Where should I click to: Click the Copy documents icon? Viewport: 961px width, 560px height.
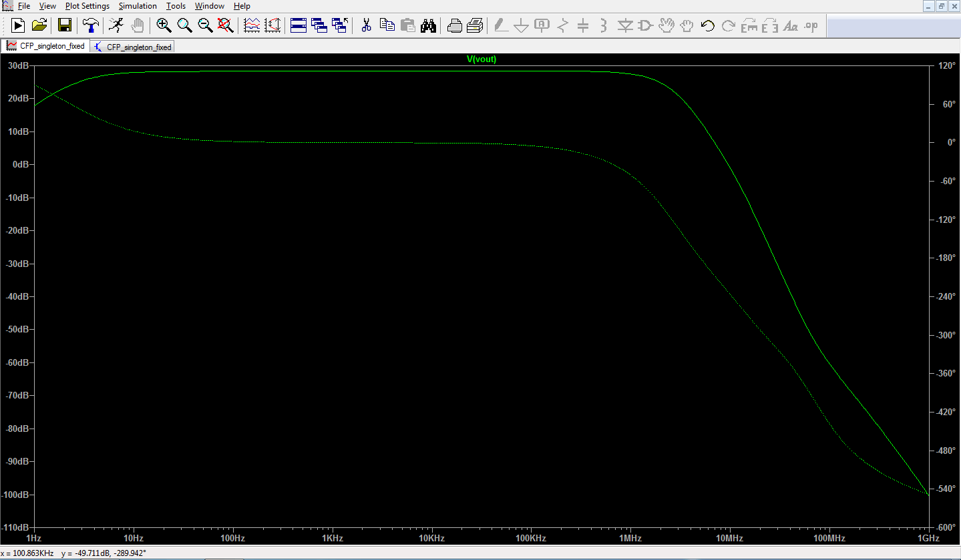tap(387, 26)
